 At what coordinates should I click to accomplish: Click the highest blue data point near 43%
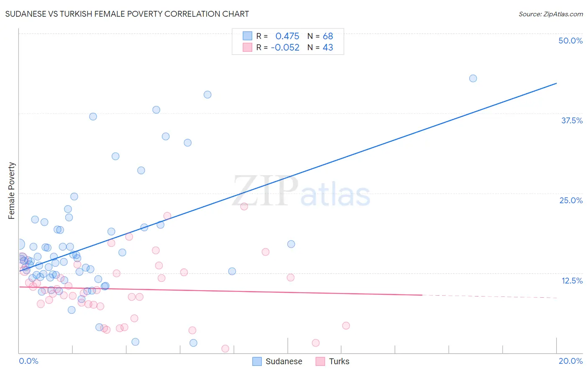473,78
